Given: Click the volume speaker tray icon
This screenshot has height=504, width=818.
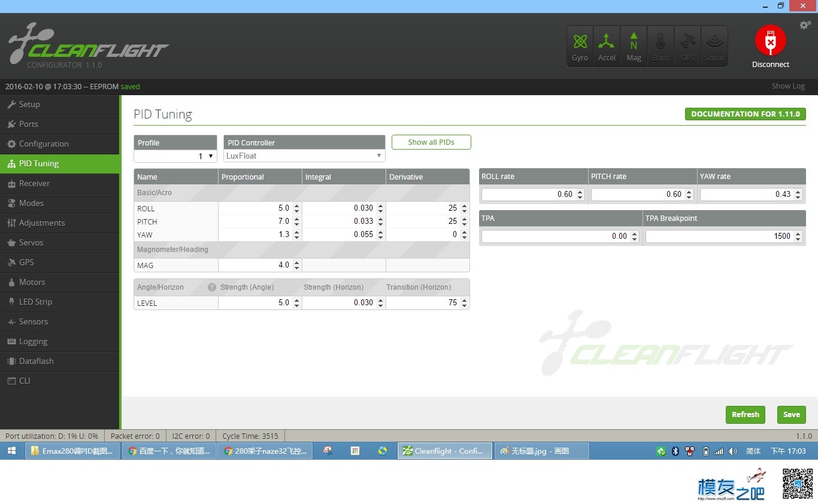Looking at the screenshot, I should (732, 451).
